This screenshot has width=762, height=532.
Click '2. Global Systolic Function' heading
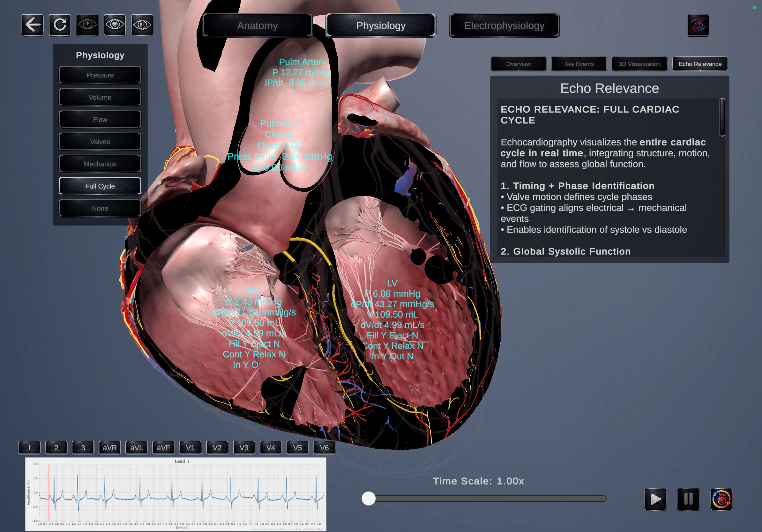tap(565, 251)
